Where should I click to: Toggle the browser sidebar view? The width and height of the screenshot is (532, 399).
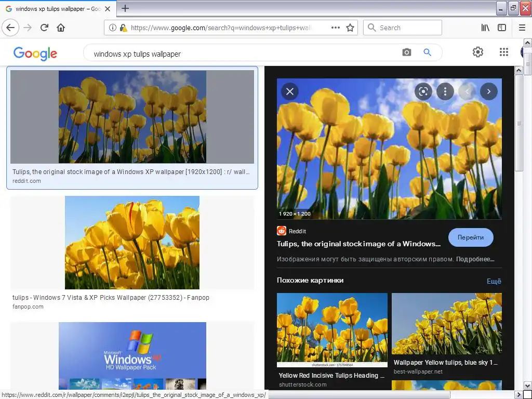[x=502, y=28]
